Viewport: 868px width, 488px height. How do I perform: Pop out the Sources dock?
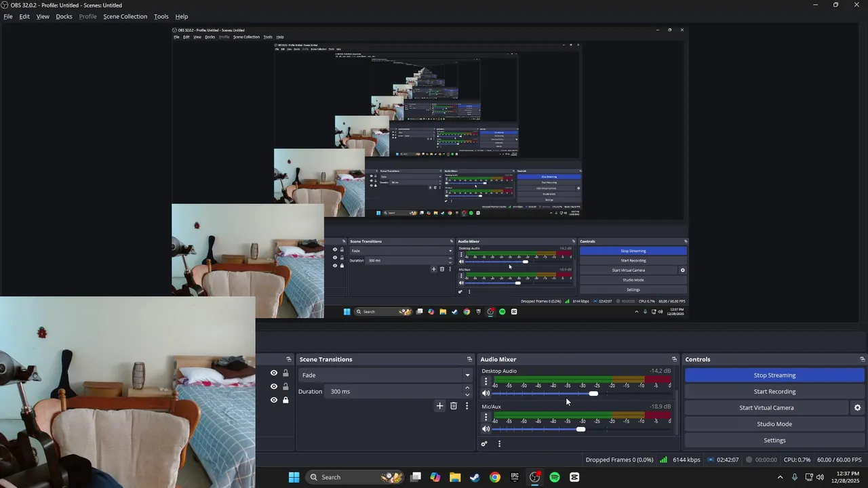tap(289, 359)
